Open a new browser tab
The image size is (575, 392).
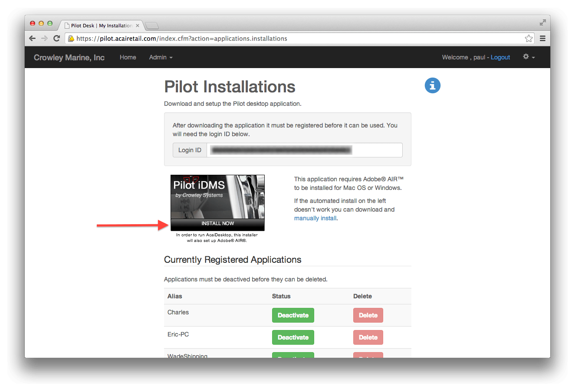click(151, 25)
